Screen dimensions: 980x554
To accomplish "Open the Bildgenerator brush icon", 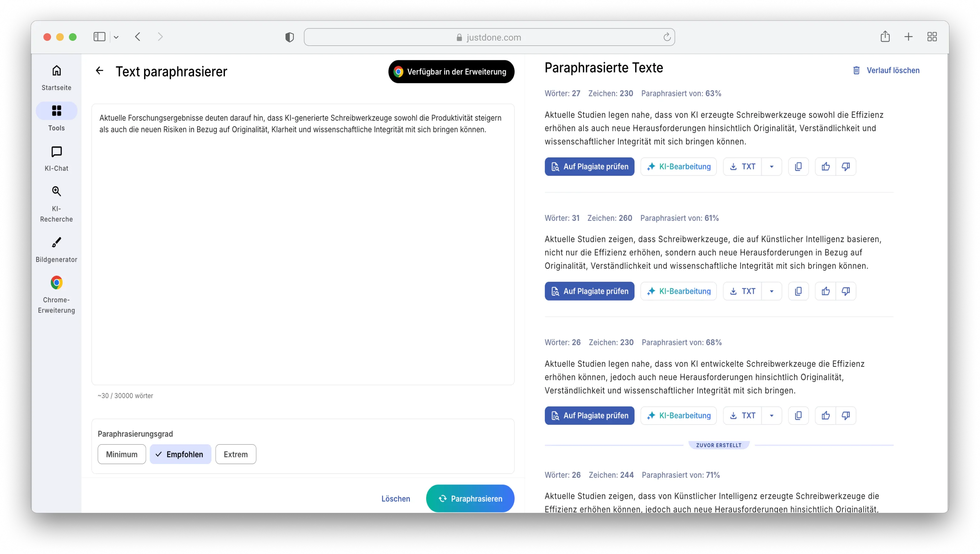I will click(56, 243).
